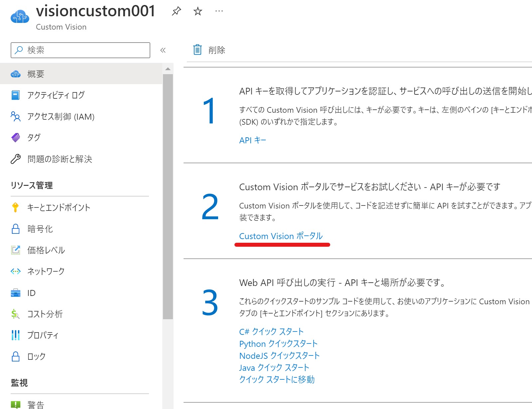Click the pricing tier edit icon

[16, 250]
